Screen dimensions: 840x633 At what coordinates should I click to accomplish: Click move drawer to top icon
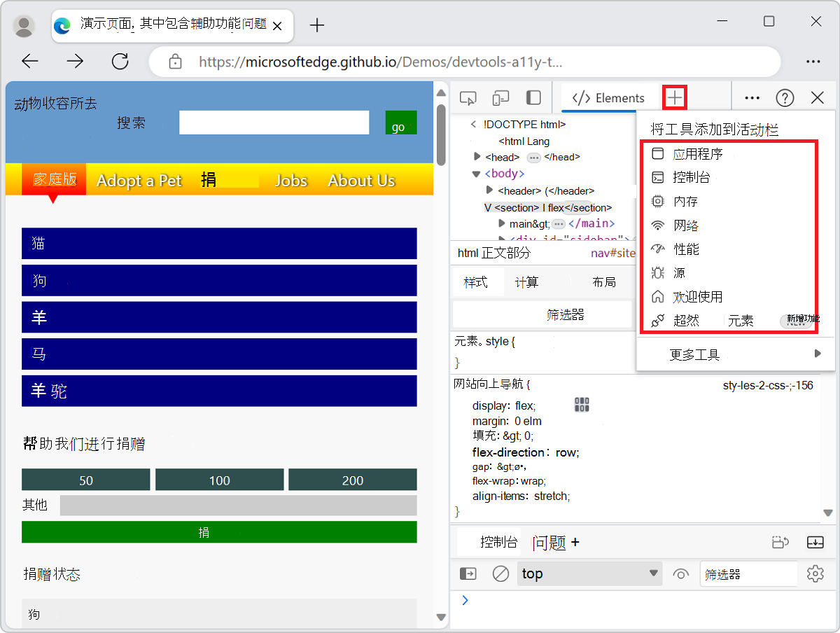click(780, 542)
